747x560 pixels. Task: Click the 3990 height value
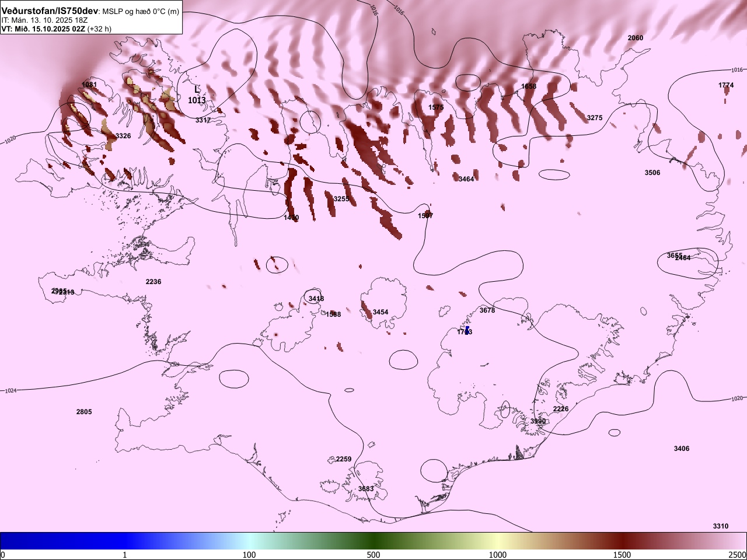pyautogui.click(x=538, y=421)
